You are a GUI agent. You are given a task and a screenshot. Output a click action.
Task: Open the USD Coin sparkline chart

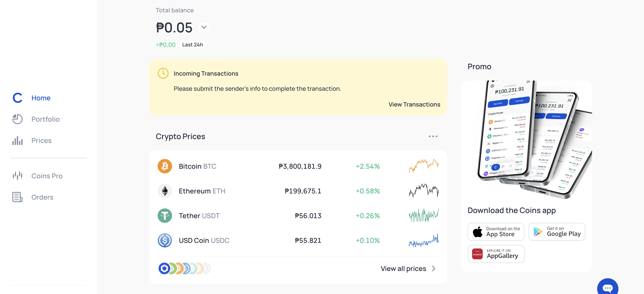pyautogui.click(x=424, y=240)
